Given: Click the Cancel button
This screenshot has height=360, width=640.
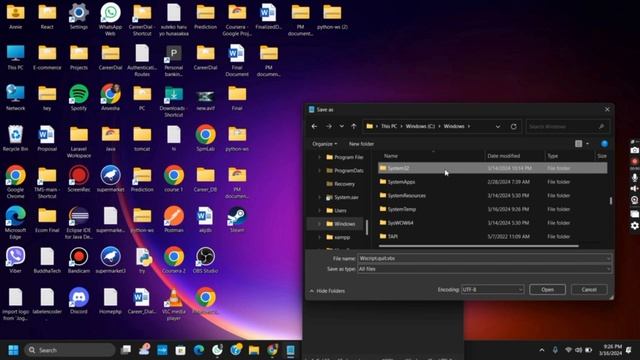Looking at the screenshot, I should point(589,289).
